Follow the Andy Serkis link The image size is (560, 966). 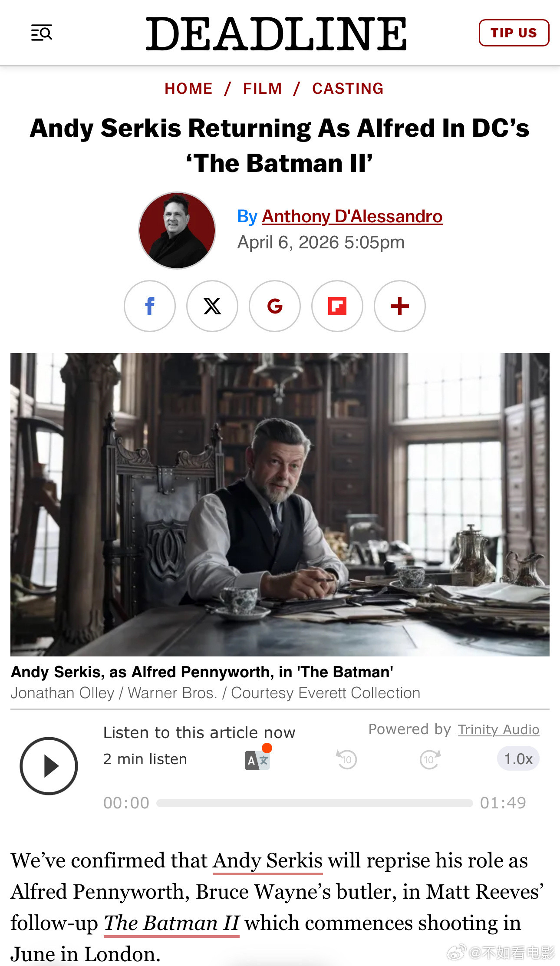click(x=268, y=860)
